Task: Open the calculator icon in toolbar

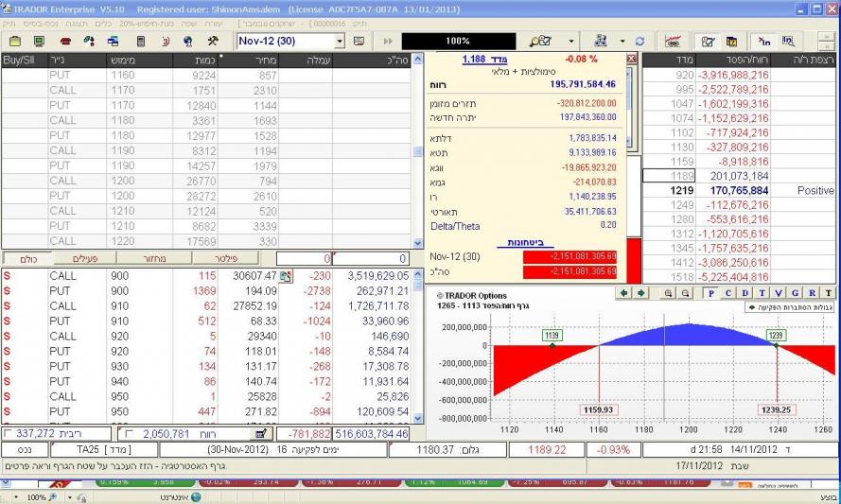Action: click(x=140, y=42)
